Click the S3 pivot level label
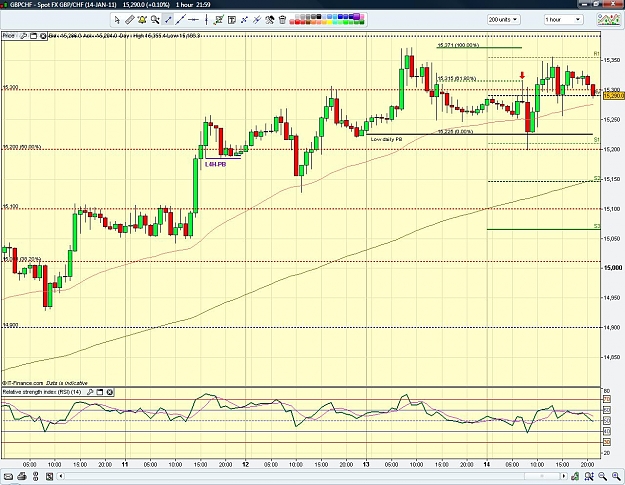Screen dimensions: 625x485 pos(596,226)
